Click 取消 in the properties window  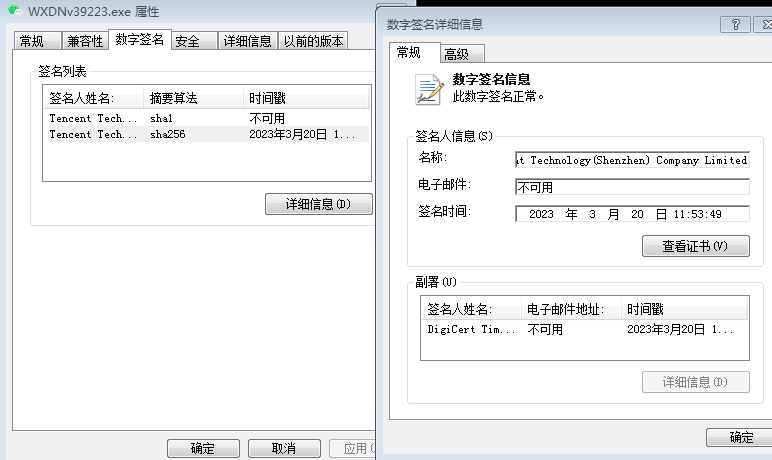coord(284,448)
